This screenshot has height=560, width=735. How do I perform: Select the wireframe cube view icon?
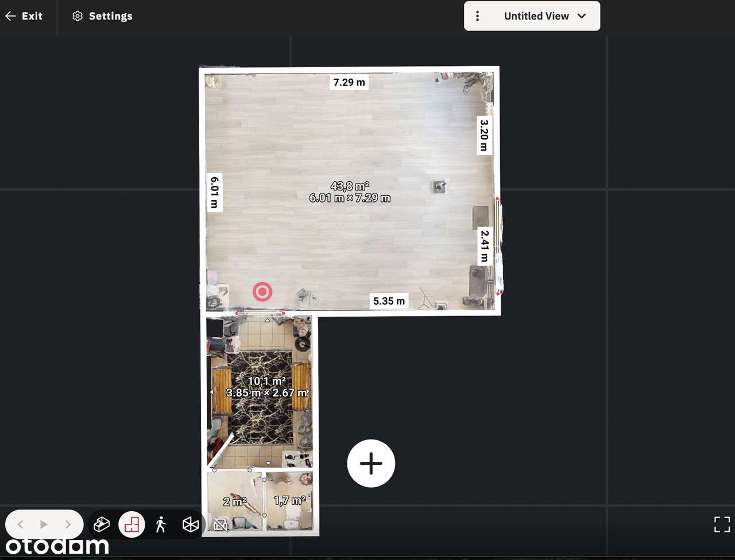click(191, 524)
